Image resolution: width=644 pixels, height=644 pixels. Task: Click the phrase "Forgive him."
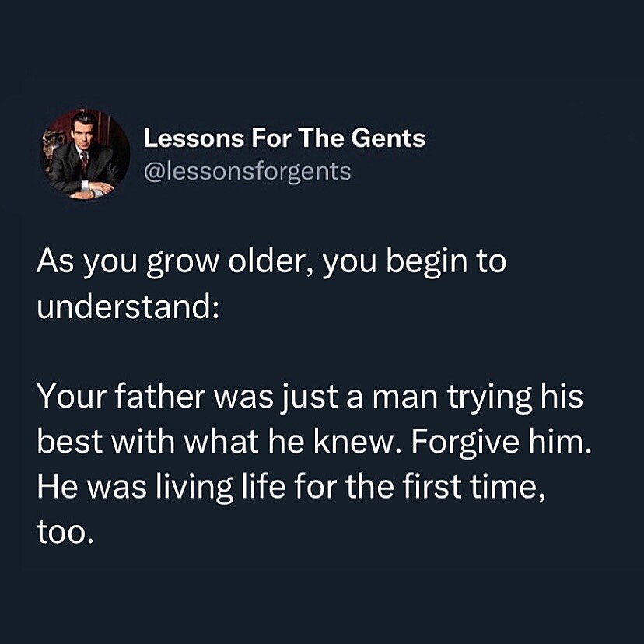tap(501, 443)
